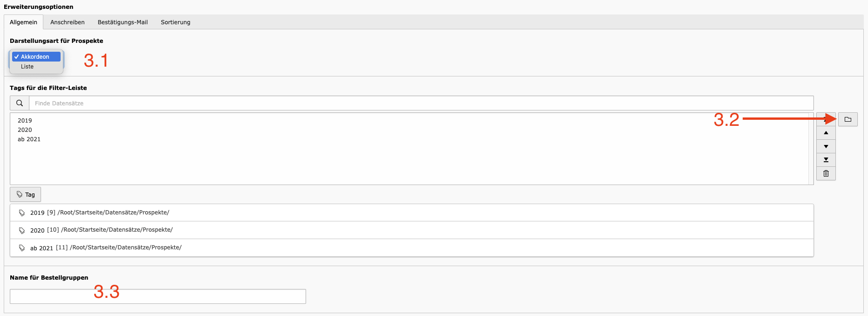Select 2019 in the selected tags list
The width and height of the screenshot is (868, 316).
[25, 120]
